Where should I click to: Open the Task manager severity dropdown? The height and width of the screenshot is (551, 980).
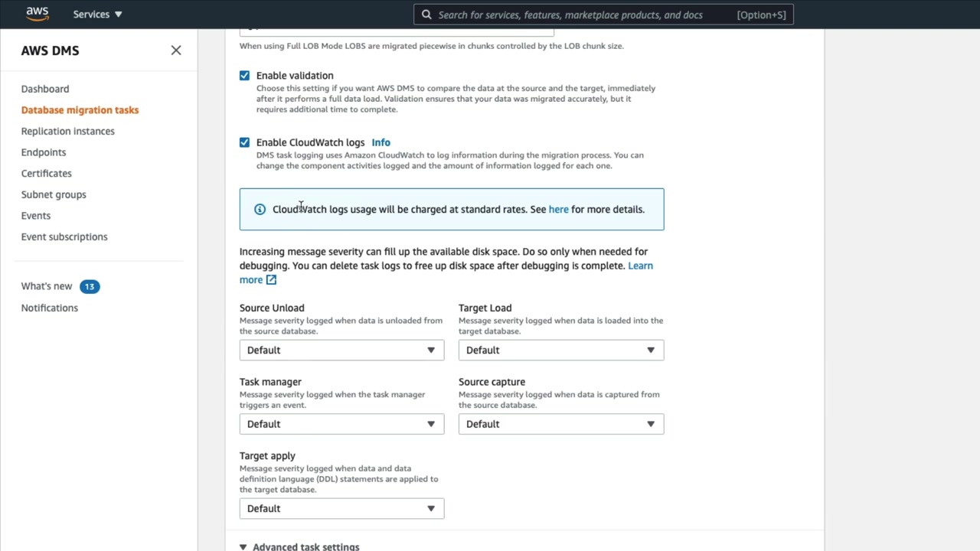pos(341,424)
